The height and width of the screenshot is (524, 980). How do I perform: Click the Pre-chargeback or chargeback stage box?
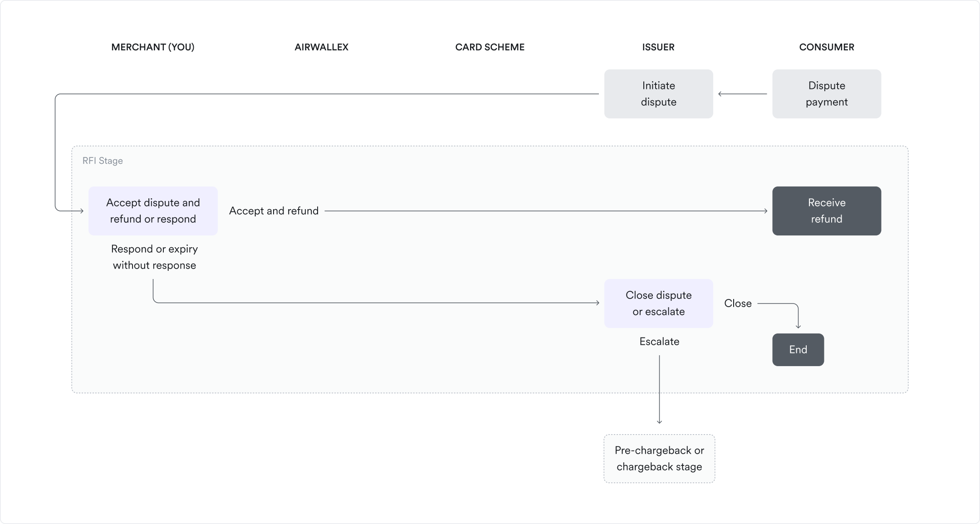[x=659, y=459]
